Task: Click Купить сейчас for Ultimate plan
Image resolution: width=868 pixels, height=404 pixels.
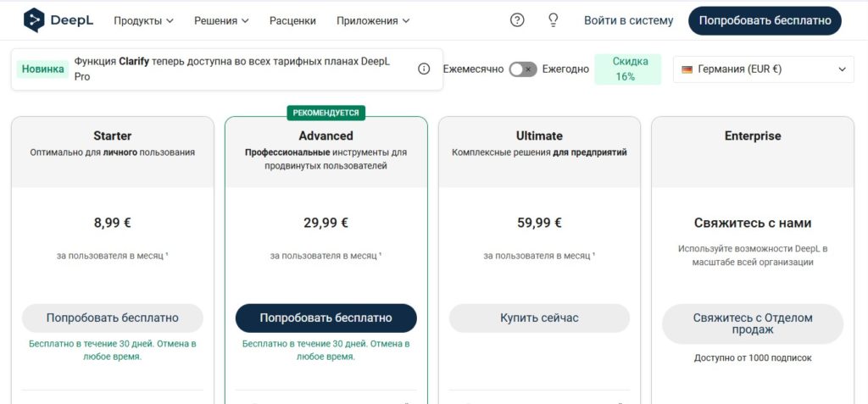Action: point(539,318)
